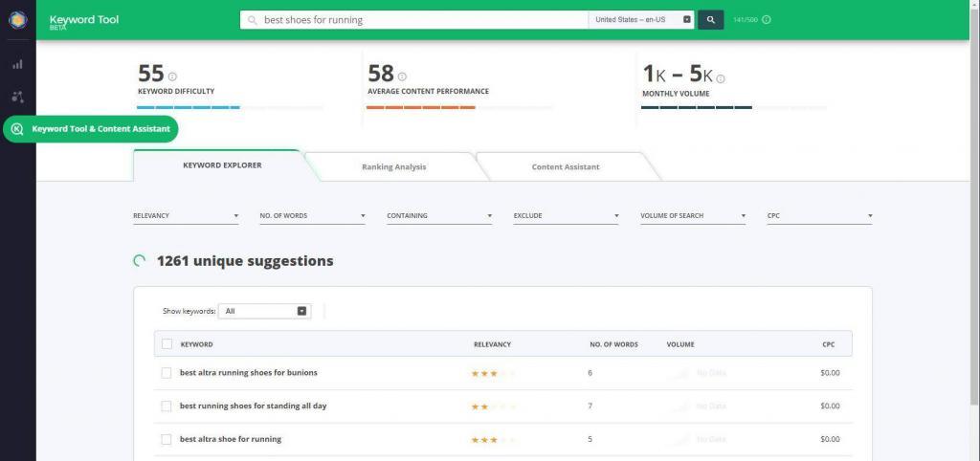Open the Show keywords All dropdown
This screenshot has height=461, width=980.
[x=264, y=311]
